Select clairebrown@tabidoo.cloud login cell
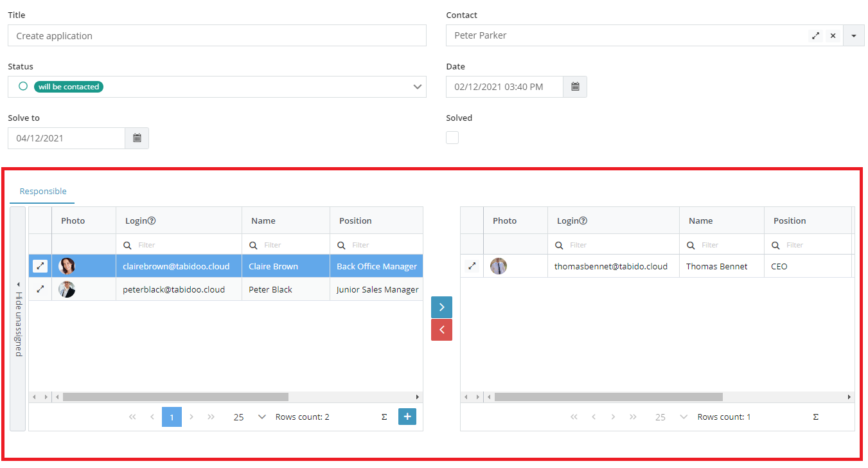Screen dimensions: 868x468 [179, 266]
